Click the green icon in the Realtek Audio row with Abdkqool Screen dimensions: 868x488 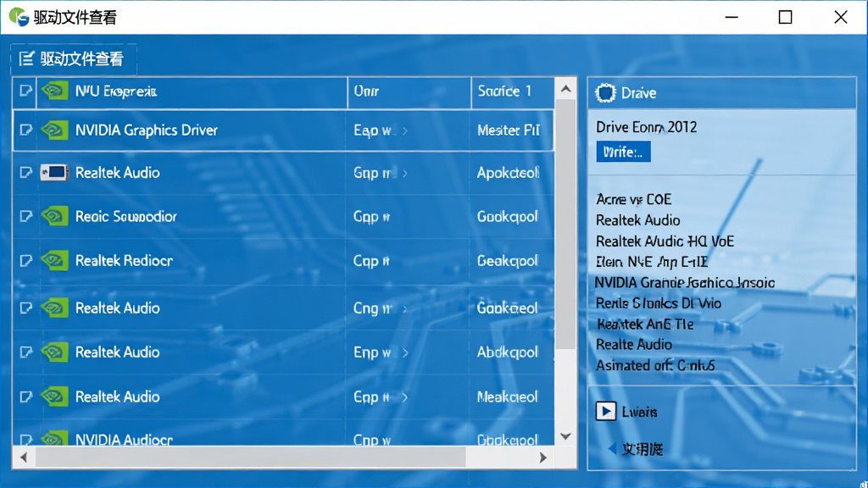pos(54,352)
